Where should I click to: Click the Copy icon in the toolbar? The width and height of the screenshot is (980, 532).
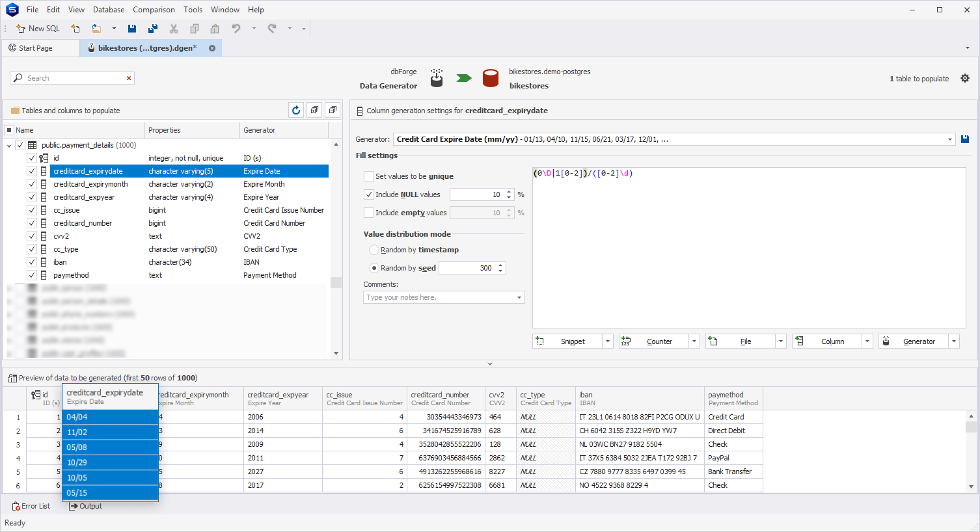click(194, 29)
